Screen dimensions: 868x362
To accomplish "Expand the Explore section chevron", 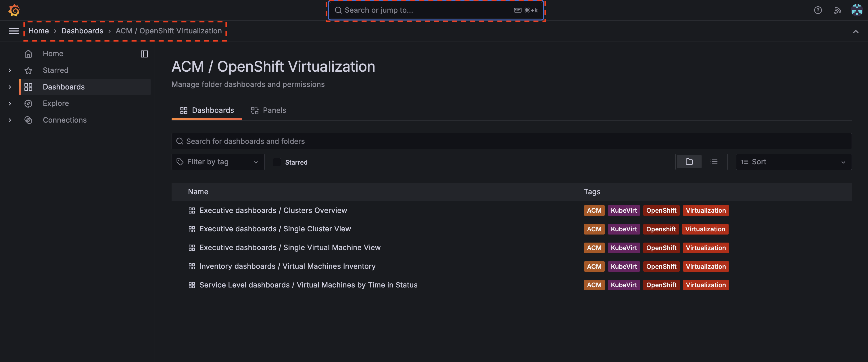I will click(x=10, y=104).
